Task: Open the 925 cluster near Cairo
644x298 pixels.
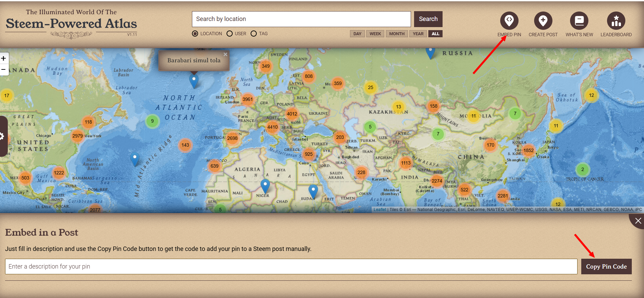Action: click(309, 154)
